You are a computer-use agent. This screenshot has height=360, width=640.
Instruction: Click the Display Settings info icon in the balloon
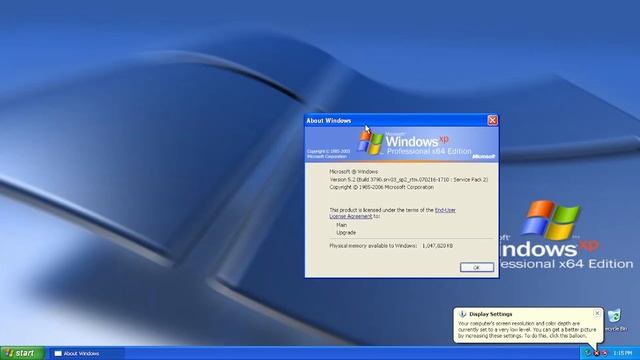pos(462,314)
